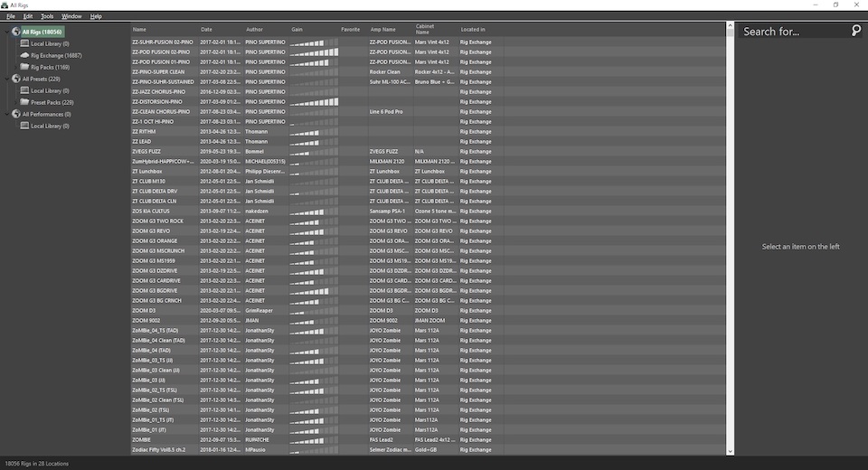
Task: Select the ZZ-SUHR-FUSION 02-PINO rig row
Action: [x=428, y=42]
